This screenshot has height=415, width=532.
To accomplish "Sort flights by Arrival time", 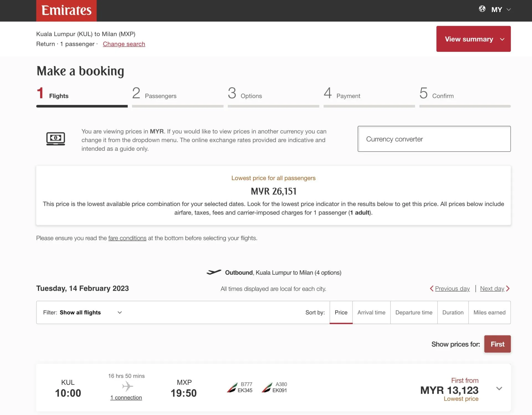I will [371, 312].
